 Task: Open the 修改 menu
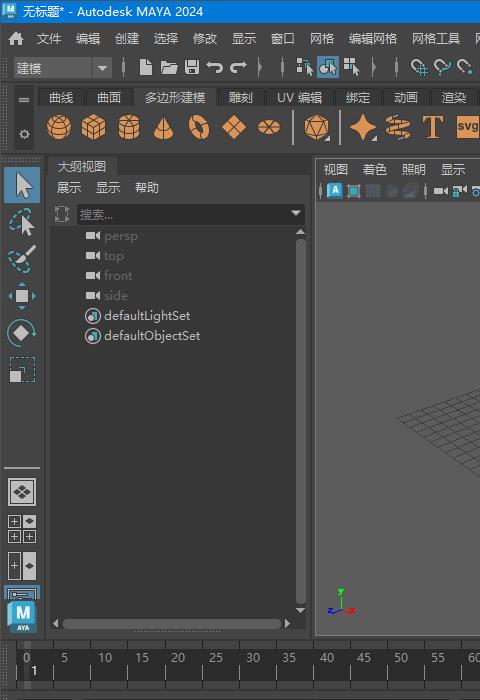click(205, 39)
